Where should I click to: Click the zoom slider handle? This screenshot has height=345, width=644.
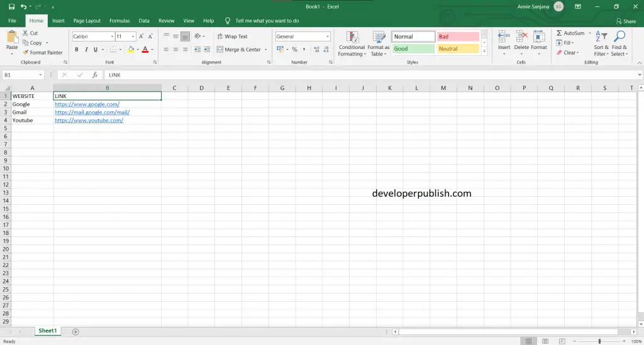[x=599, y=341]
